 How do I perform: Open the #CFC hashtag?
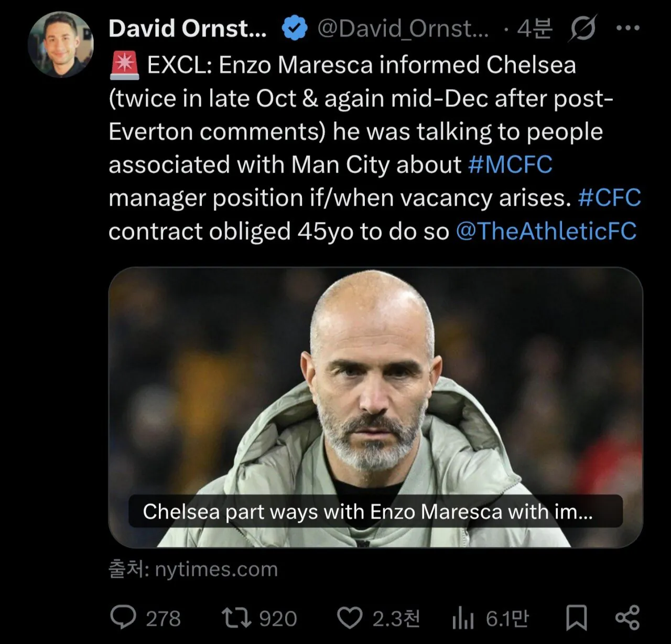pos(609,198)
